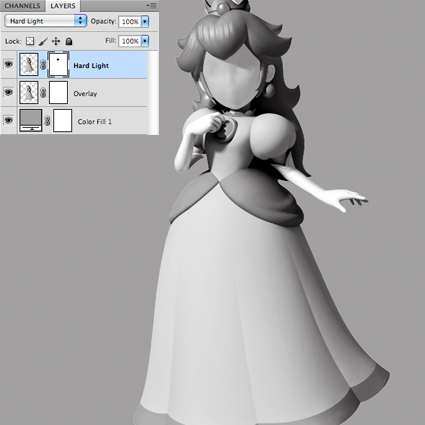425x425 pixels.
Task: Click the lock transparent pixels icon
Action: (30, 41)
